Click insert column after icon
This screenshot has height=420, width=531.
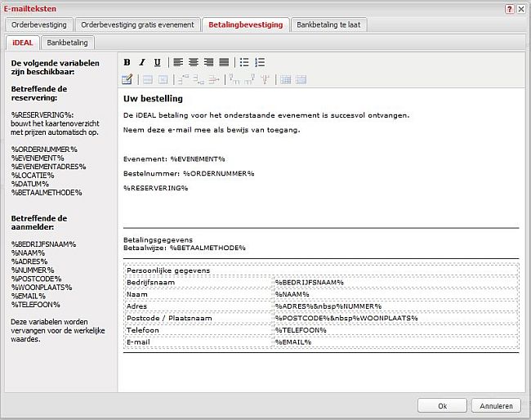tap(250, 79)
